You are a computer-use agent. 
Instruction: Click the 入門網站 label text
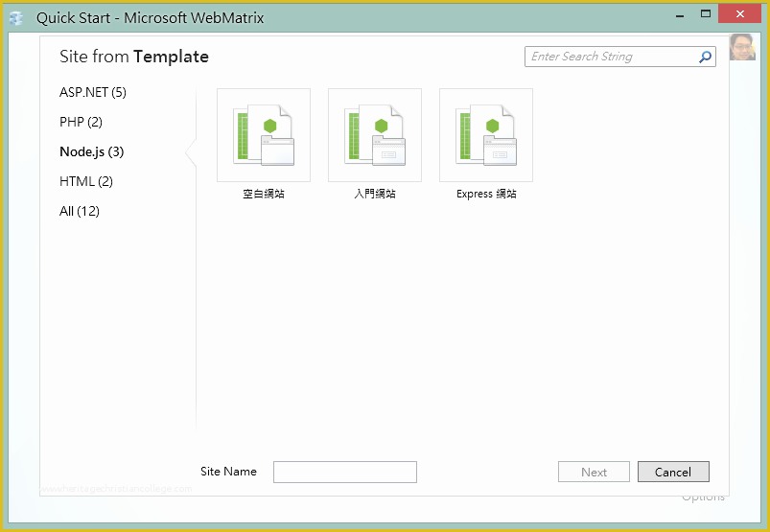[x=375, y=194]
